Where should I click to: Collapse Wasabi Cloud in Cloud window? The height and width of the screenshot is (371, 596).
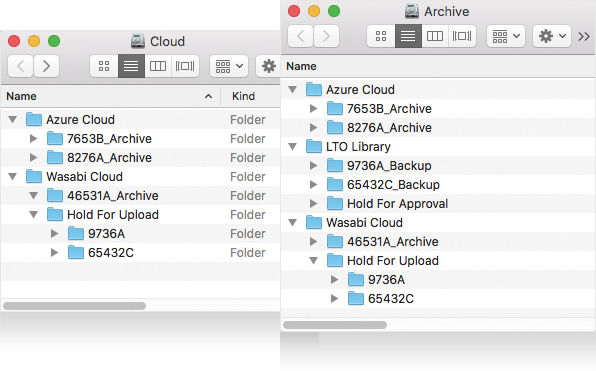(x=13, y=177)
